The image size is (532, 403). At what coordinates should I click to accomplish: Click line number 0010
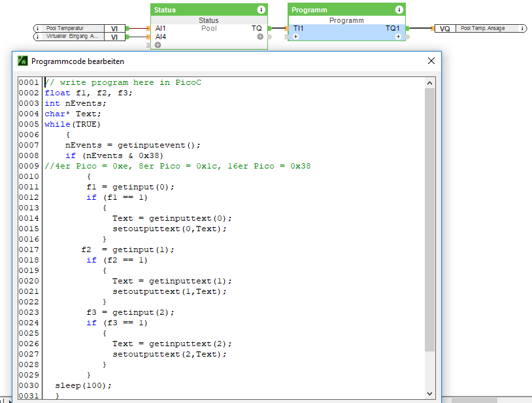pyautogui.click(x=29, y=176)
